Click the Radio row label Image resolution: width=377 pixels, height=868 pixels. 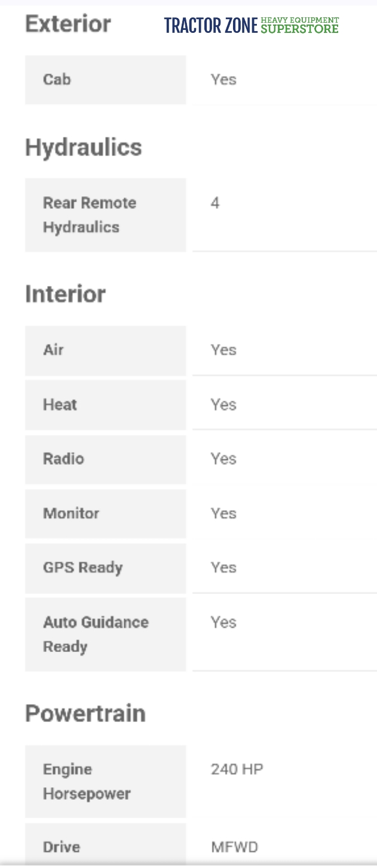[x=63, y=459]
